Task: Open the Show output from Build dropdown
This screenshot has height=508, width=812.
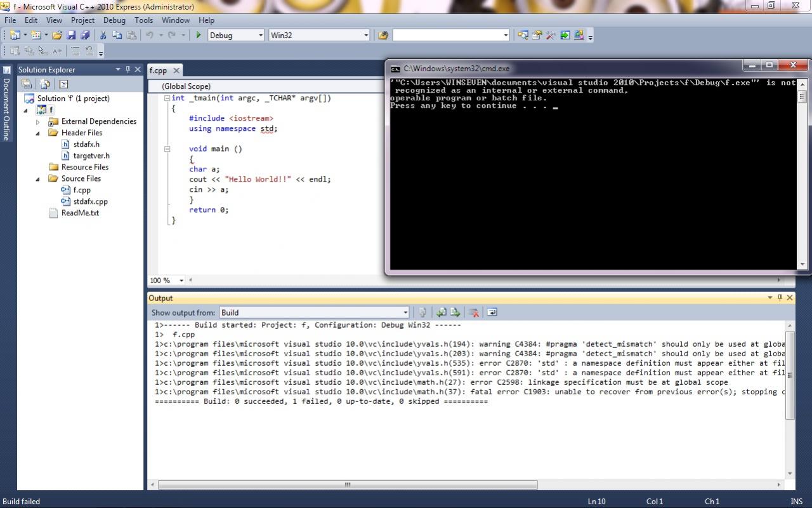Action: pos(405,312)
